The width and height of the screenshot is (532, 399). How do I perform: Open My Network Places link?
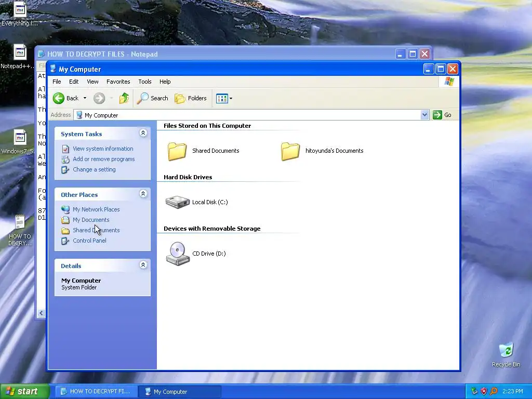pos(96,210)
